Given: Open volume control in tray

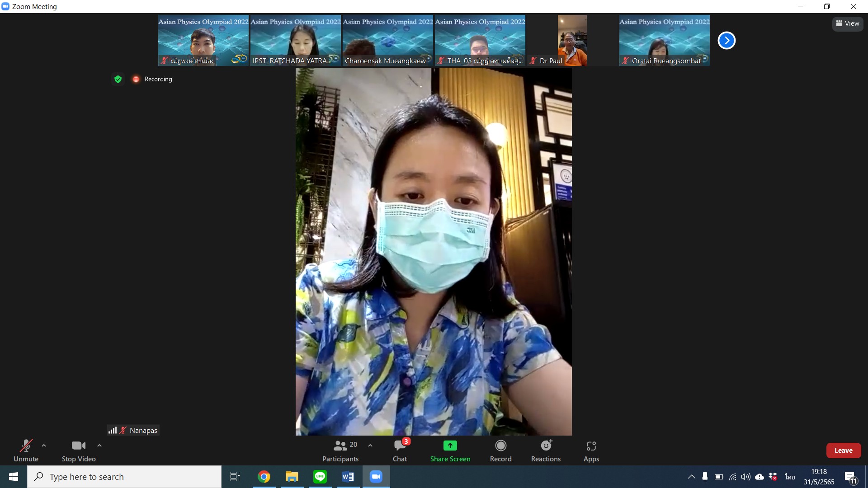Looking at the screenshot, I should pyautogui.click(x=745, y=477).
